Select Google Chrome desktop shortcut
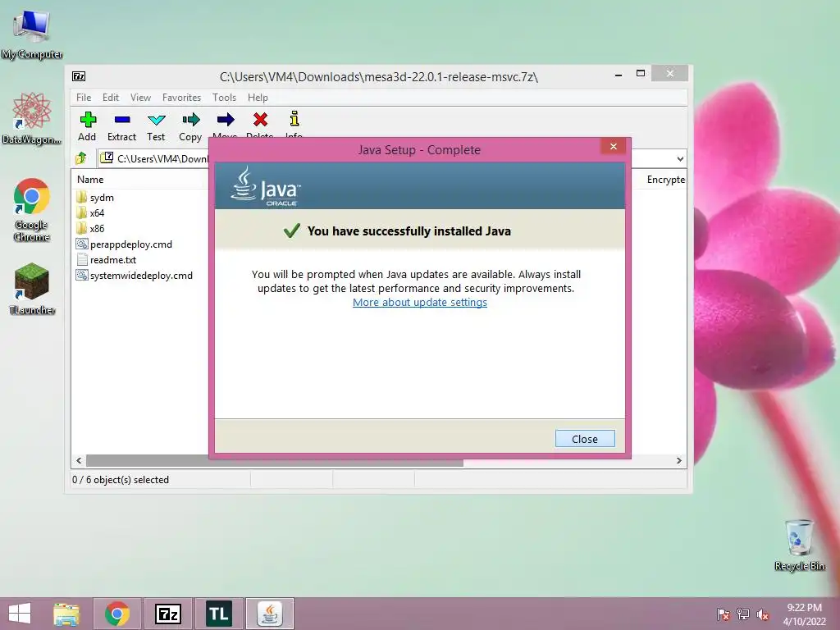Image resolution: width=840 pixels, height=630 pixels. pos(32,210)
